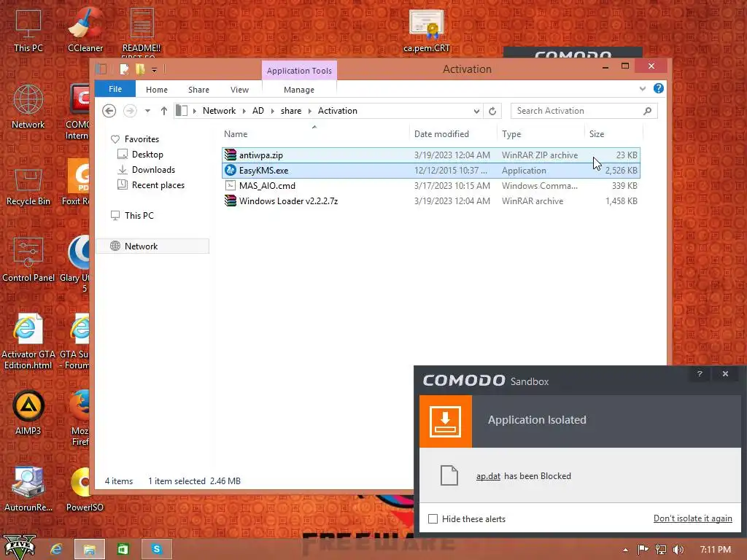Viewport: 747px width, 560px height.
Task: Refresh the Activation folder view
Action: click(492, 111)
